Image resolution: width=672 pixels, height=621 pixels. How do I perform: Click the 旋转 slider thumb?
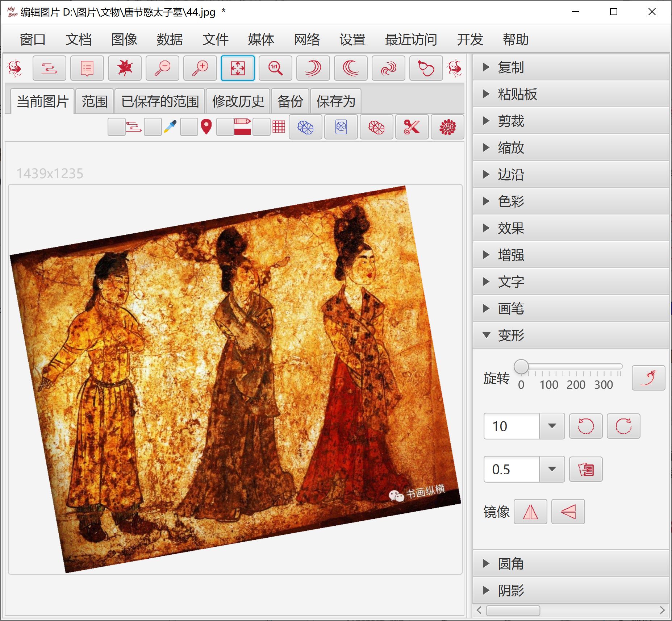[x=521, y=367]
